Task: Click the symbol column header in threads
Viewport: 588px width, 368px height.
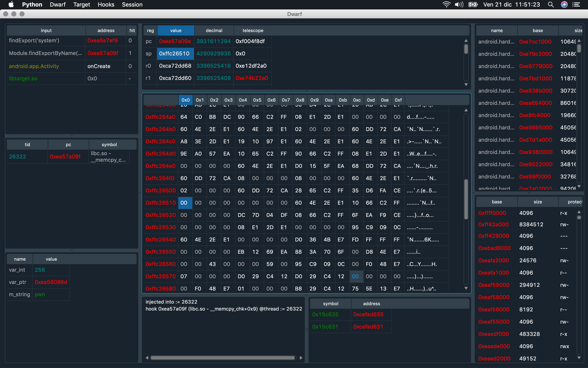Action: pos(109,144)
